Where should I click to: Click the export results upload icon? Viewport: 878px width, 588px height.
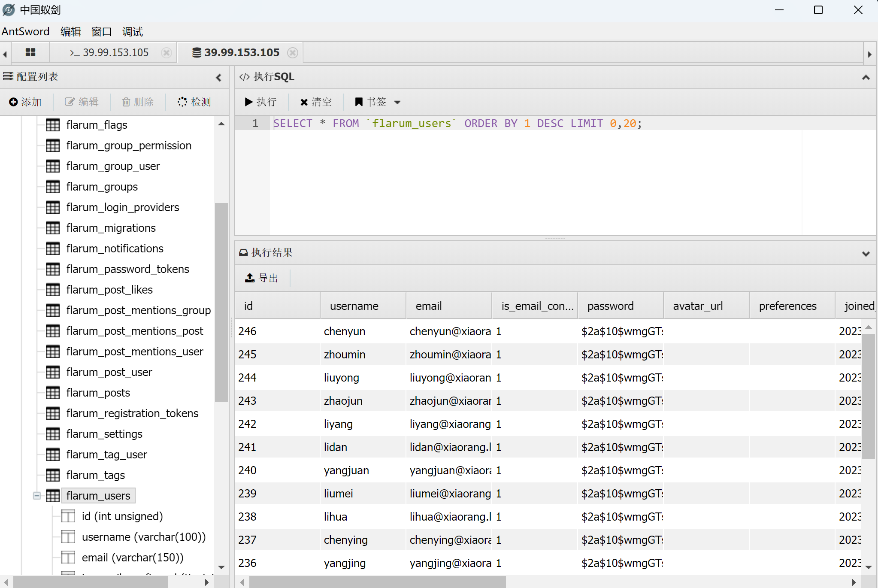(250, 278)
